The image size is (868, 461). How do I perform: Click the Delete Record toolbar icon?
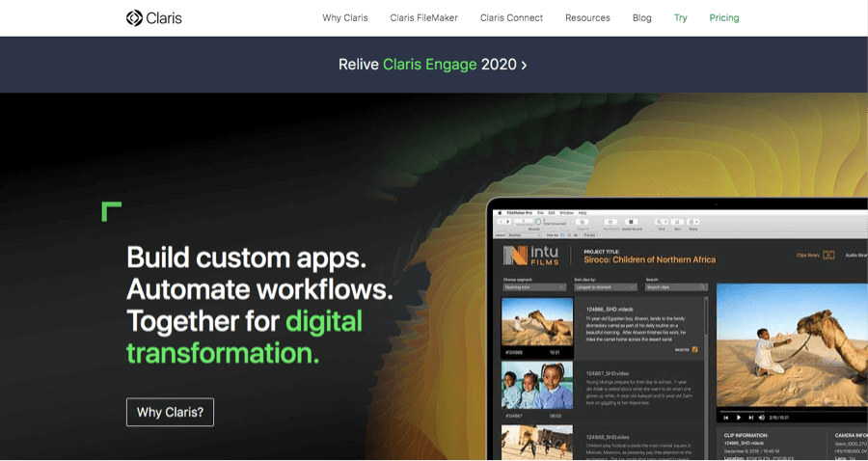tap(631, 222)
